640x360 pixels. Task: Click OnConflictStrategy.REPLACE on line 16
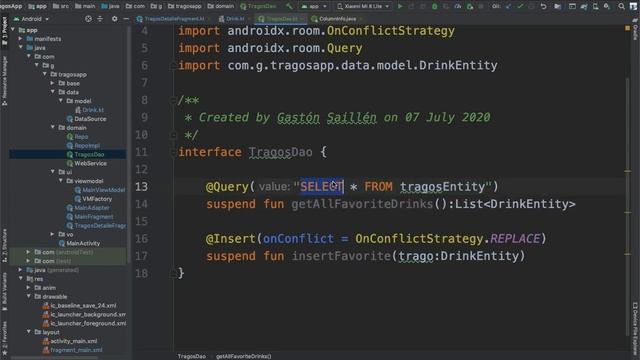click(447, 238)
